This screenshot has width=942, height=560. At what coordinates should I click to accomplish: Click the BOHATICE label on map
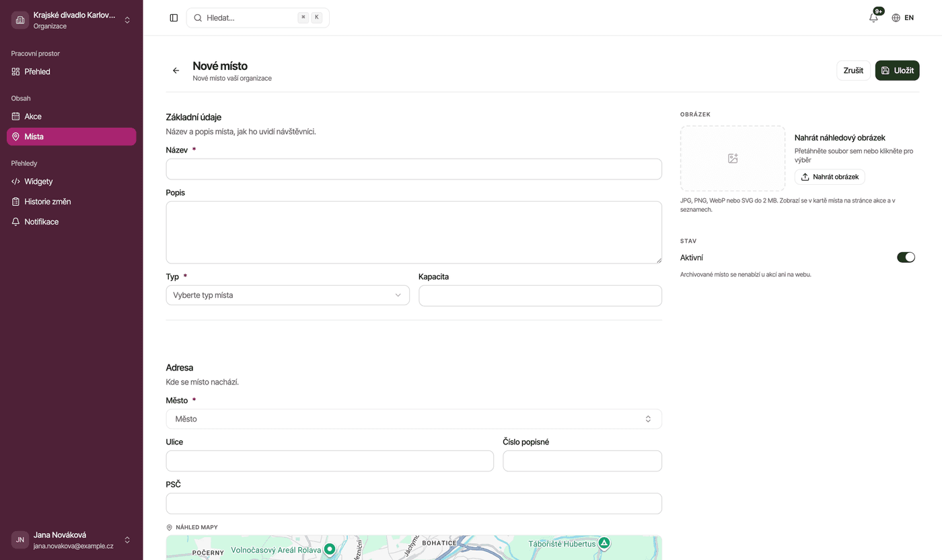click(439, 543)
